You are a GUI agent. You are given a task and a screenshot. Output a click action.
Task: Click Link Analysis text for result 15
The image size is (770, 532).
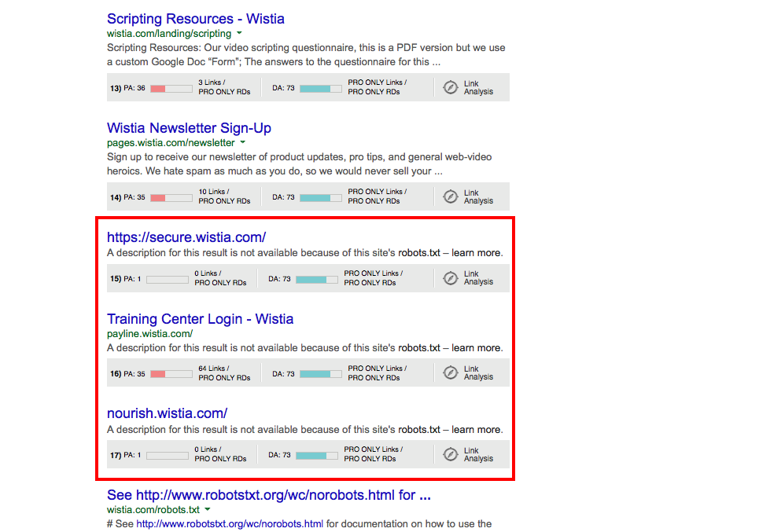tap(478, 277)
